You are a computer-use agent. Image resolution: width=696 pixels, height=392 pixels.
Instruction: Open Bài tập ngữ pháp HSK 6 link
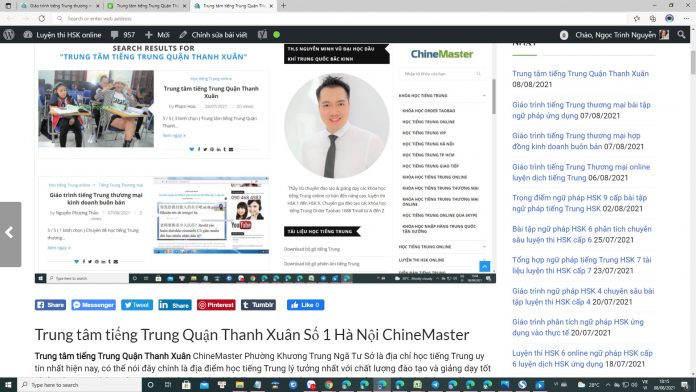pos(581,234)
